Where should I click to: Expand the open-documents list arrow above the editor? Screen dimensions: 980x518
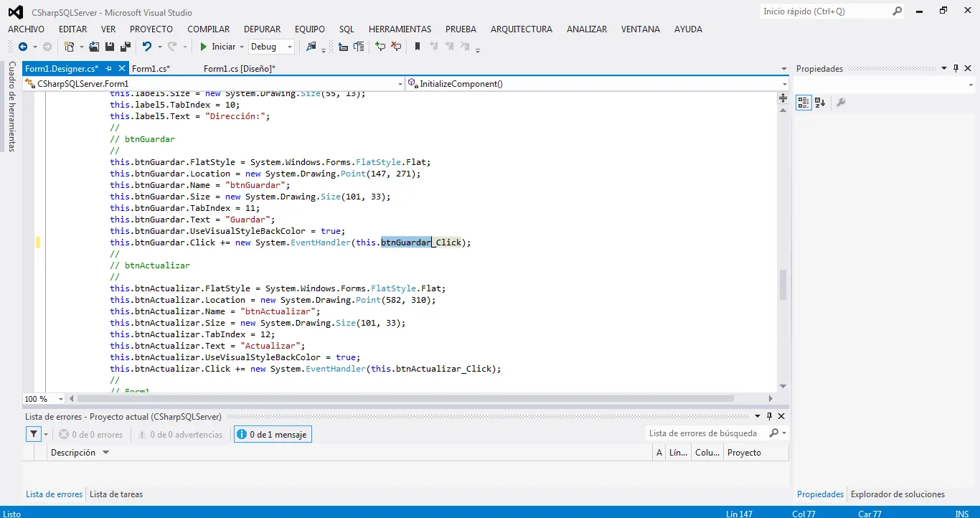(784, 69)
